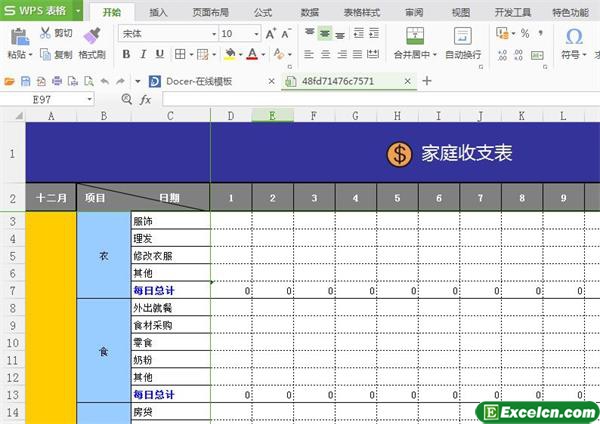Open the 页面布局 ribbon tab
Image resolution: width=600 pixels, height=424 pixels.
click(210, 12)
